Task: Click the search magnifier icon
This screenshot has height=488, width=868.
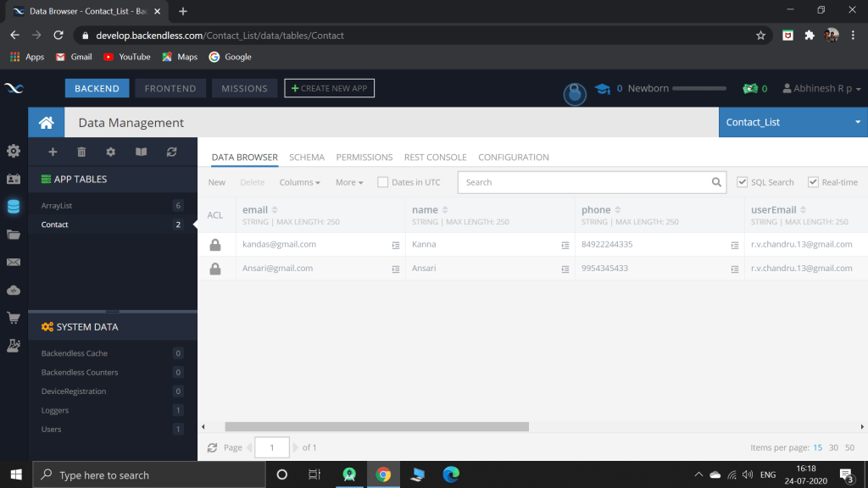Action: [716, 182]
